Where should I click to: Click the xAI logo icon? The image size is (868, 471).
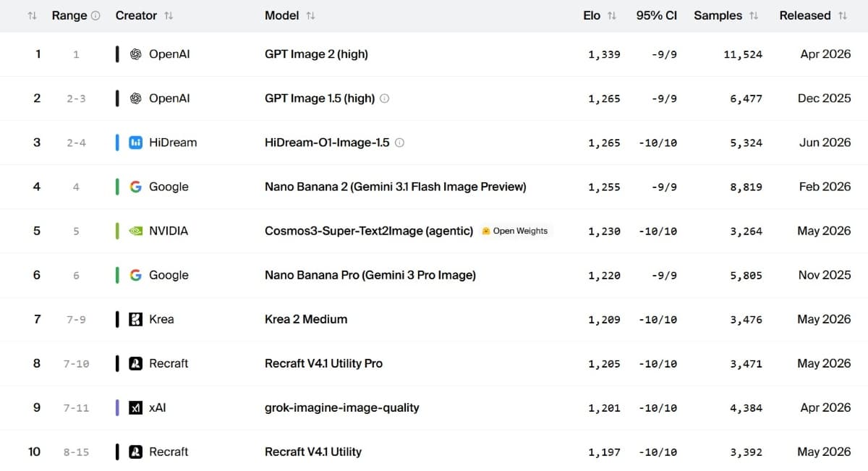tap(135, 407)
